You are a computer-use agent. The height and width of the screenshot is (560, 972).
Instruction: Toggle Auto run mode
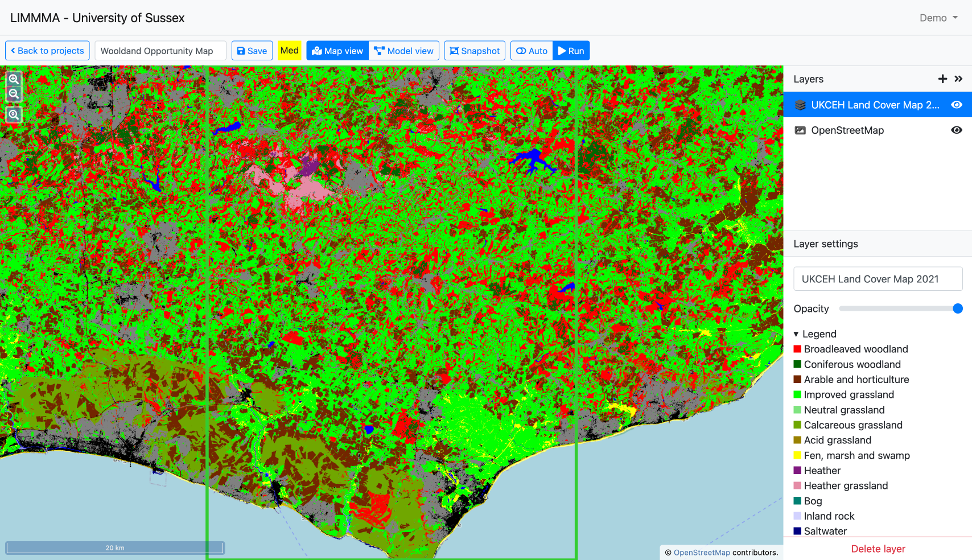coord(532,51)
